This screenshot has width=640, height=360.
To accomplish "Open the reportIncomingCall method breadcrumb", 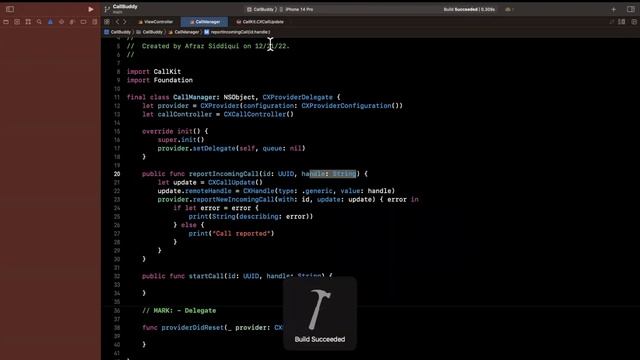I will [237, 32].
